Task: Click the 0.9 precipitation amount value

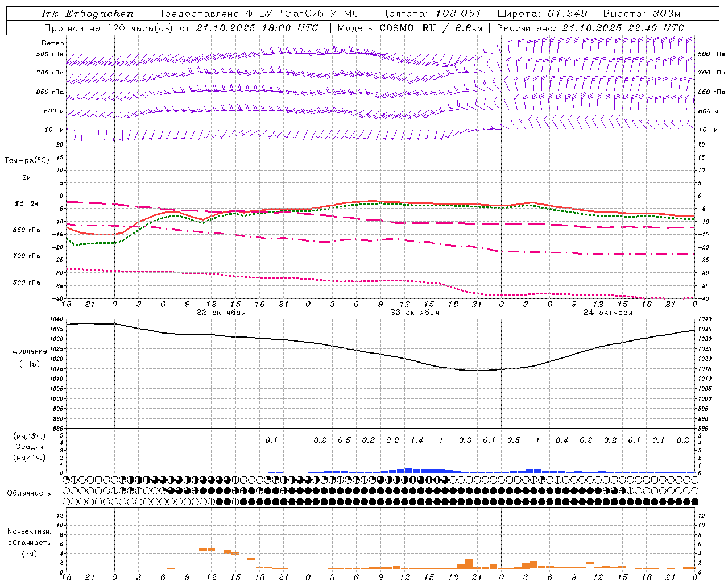Action: (392, 440)
